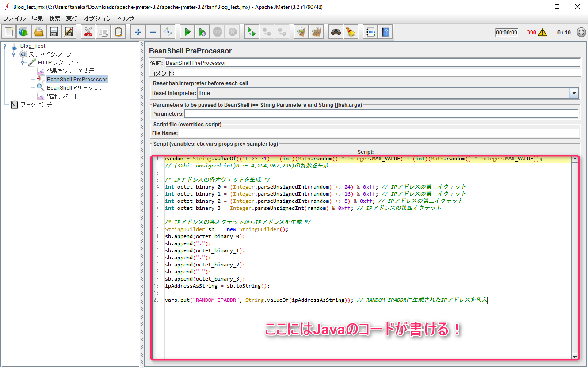Open the ファイル menu
588x368 pixels.
pos(14,19)
